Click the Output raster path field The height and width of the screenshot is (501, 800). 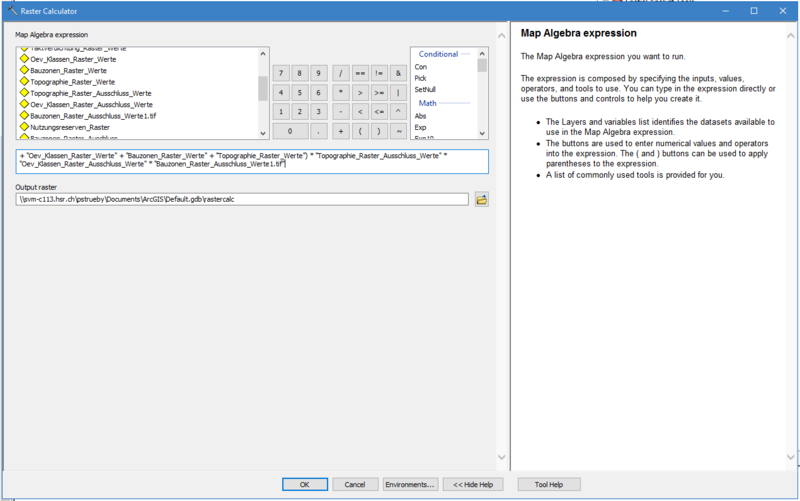tap(242, 200)
